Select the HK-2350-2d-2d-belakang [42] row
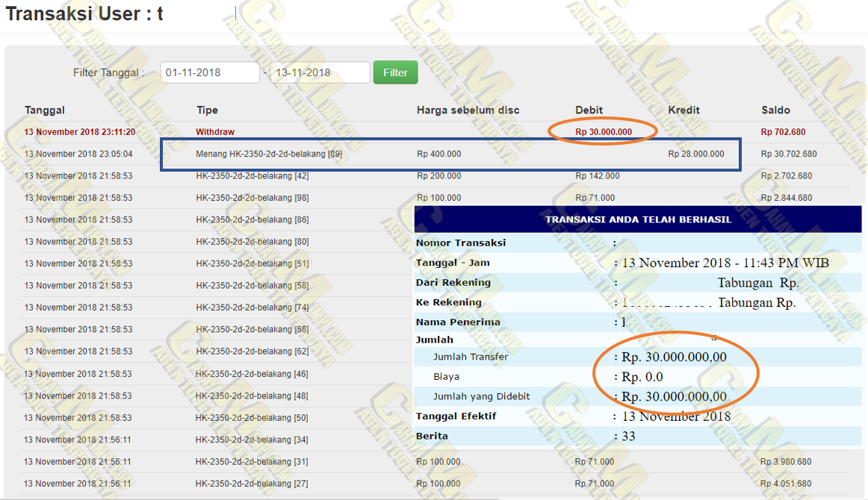 pos(252,176)
